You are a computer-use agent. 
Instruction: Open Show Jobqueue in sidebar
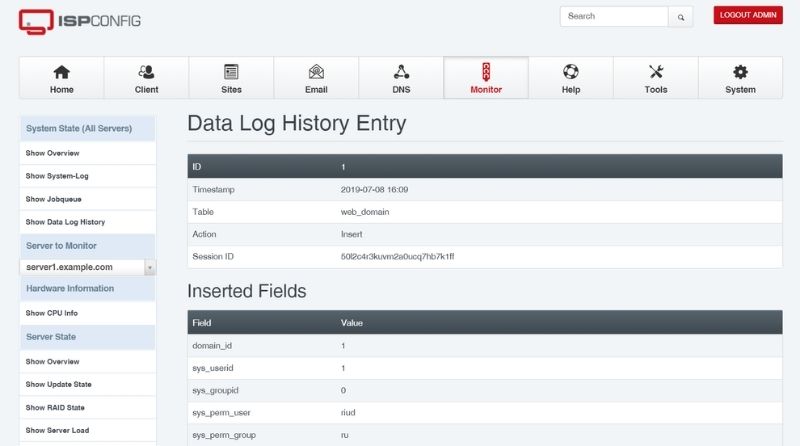(x=52, y=198)
